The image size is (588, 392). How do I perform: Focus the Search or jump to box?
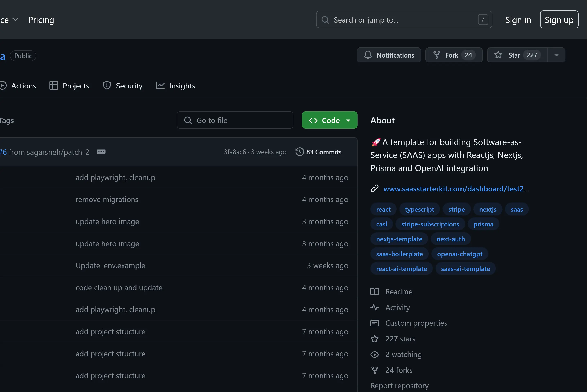tap(404, 20)
